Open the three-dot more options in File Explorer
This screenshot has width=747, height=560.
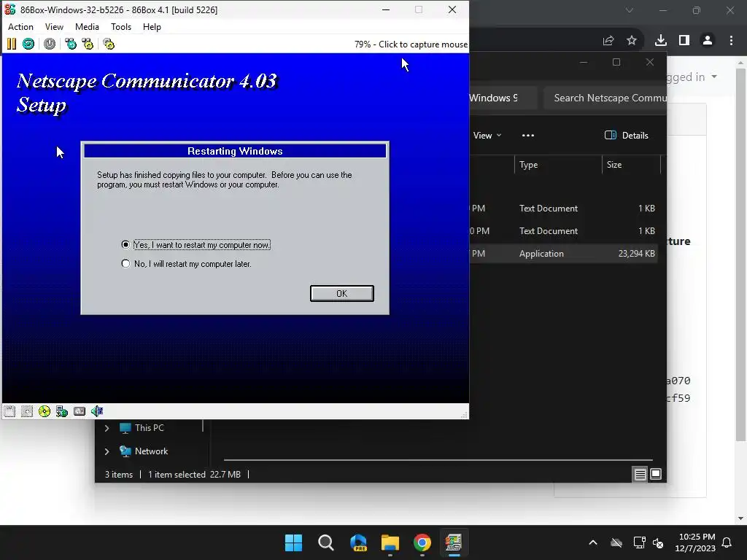528,135
